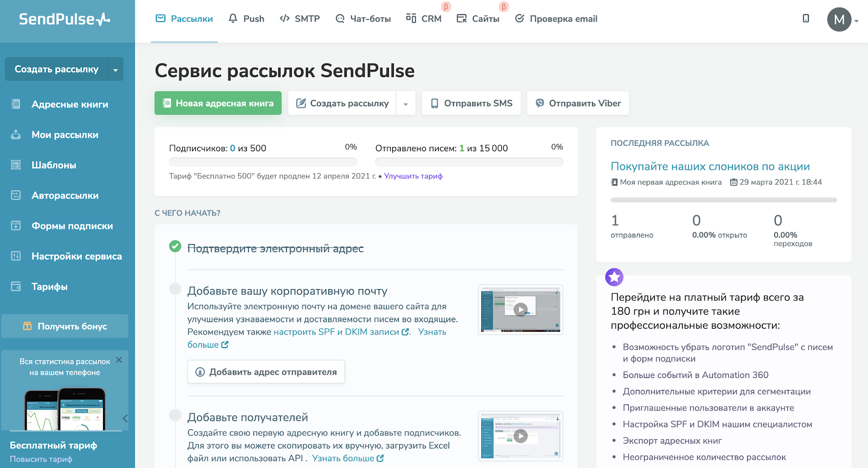The height and width of the screenshot is (468, 868).
Task: Click the Авторассылки sidebar icon
Action: tap(16, 195)
